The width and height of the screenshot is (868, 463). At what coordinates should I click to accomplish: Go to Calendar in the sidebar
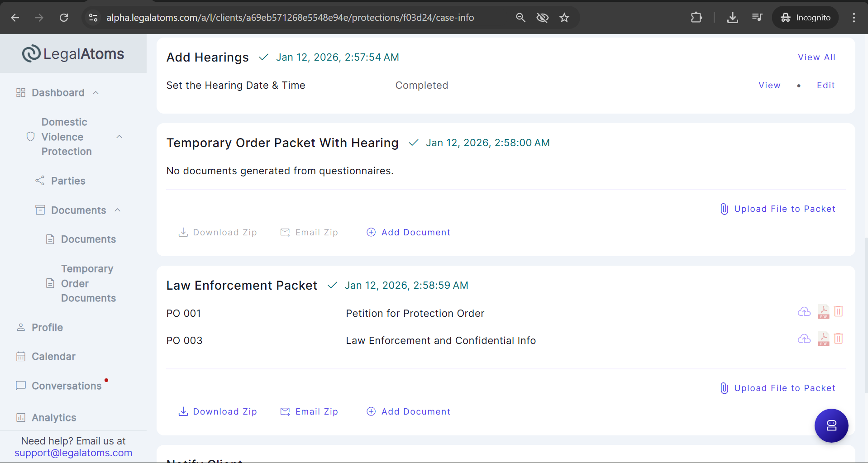(53, 357)
